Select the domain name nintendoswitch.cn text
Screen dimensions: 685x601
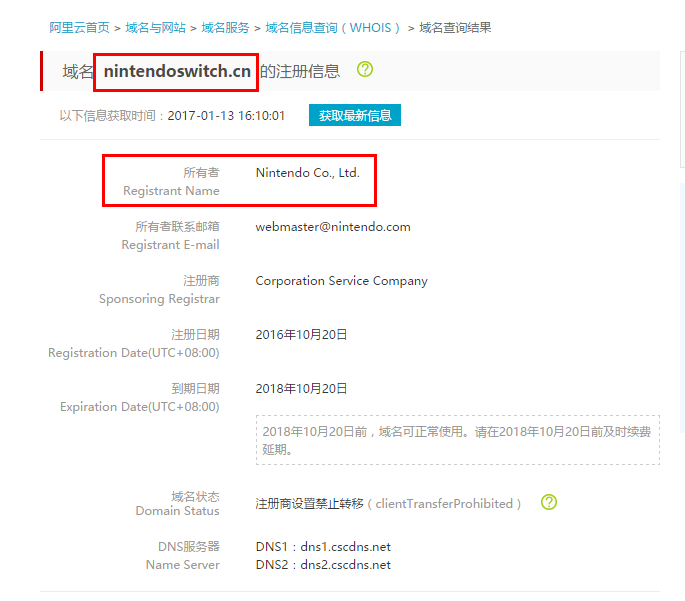tap(177, 71)
